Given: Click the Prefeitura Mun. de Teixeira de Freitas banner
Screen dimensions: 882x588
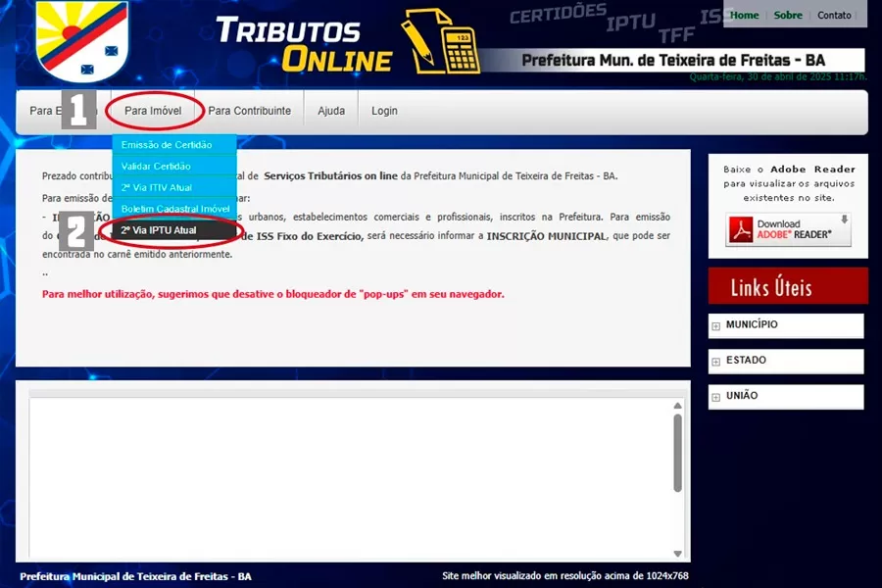Looking at the screenshot, I should click(x=672, y=60).
